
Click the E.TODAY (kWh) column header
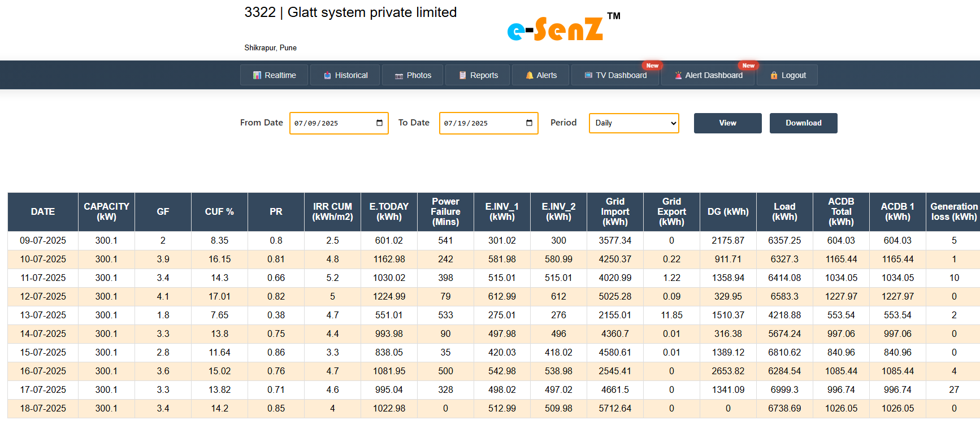tap(389, 211)
